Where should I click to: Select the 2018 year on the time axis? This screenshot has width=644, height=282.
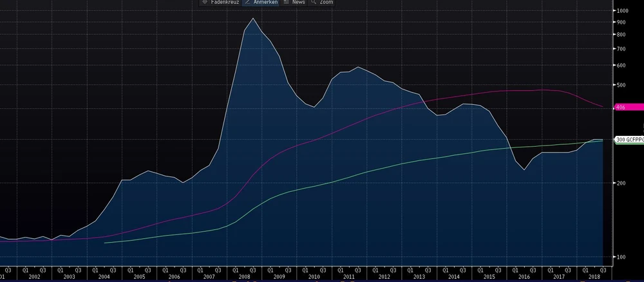[594, 276]
